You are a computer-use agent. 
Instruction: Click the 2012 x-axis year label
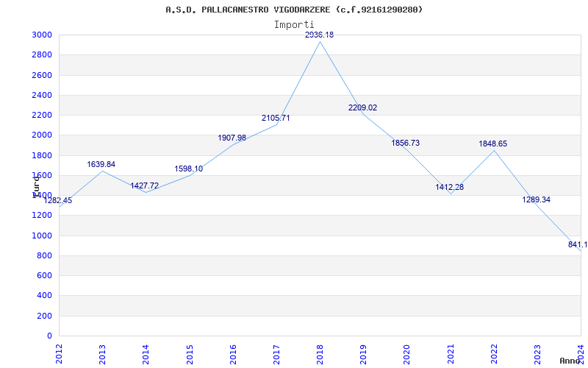[x=59, y=354]
